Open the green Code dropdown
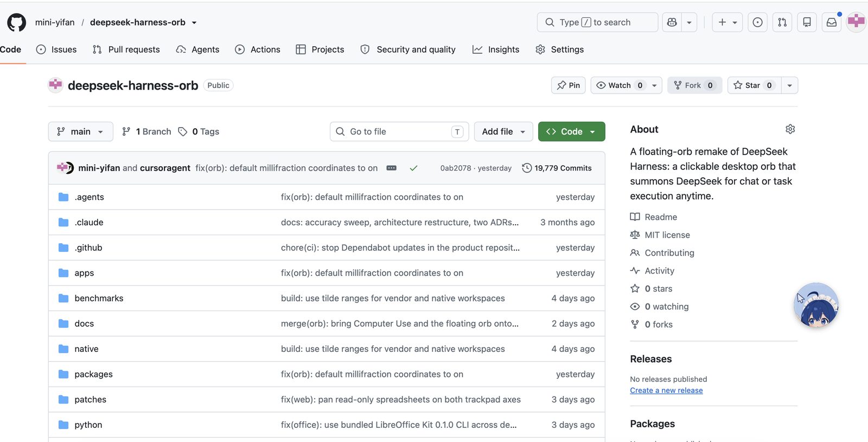The width and height of the screenshot is (868, 442). (571, 131)
